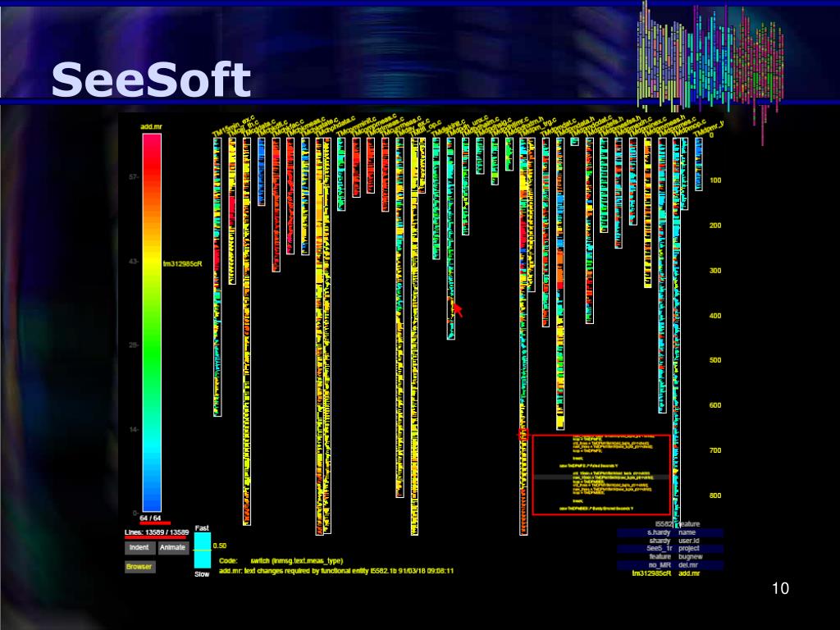Click the first file column TM15min_ex.c
The height and width of the screenshot is (630, 840).
(x=217, y=277)
